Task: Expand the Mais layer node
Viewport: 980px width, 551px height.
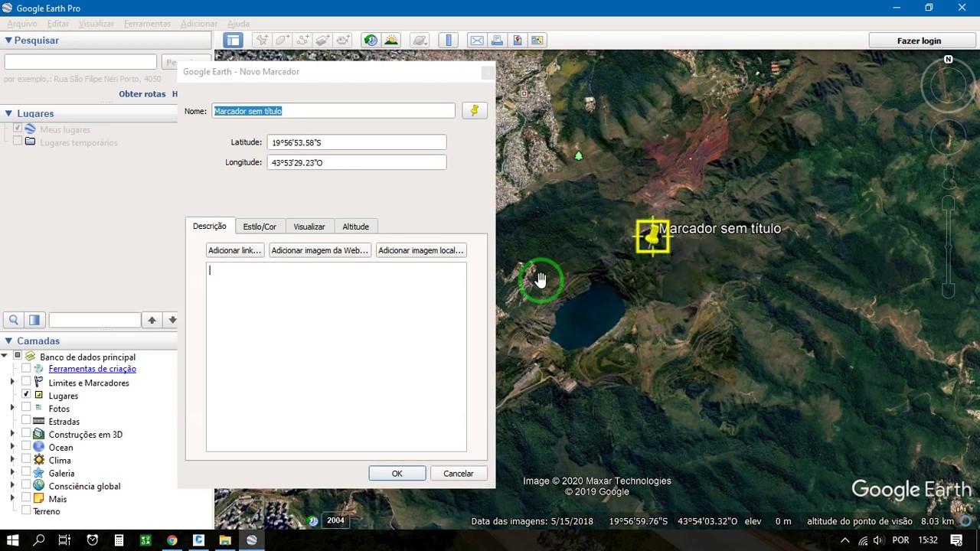Action: click(x=12, y=498)
